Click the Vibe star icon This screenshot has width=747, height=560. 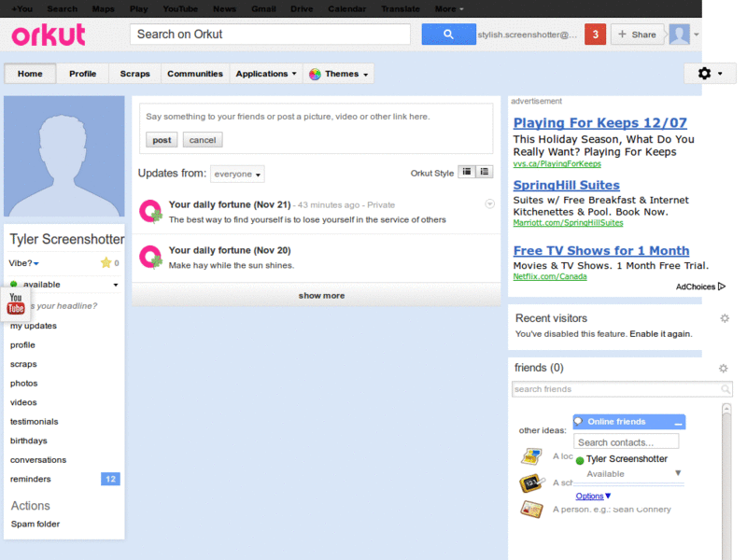tap(106, 262)
